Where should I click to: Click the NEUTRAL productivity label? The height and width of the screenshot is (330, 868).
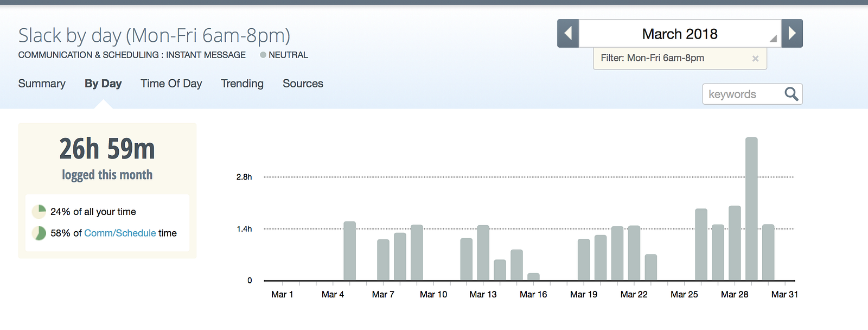tap(288, 55)
